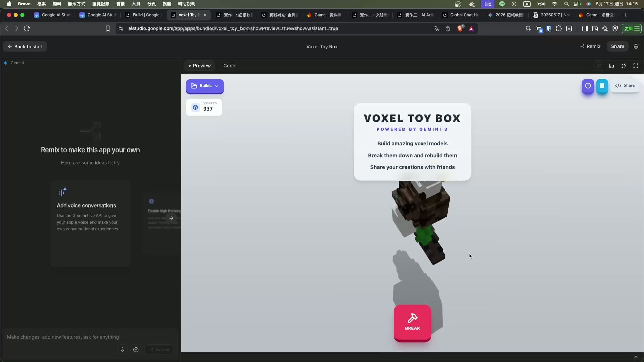
Task: Reload the app preview
Action: point(624,66)
